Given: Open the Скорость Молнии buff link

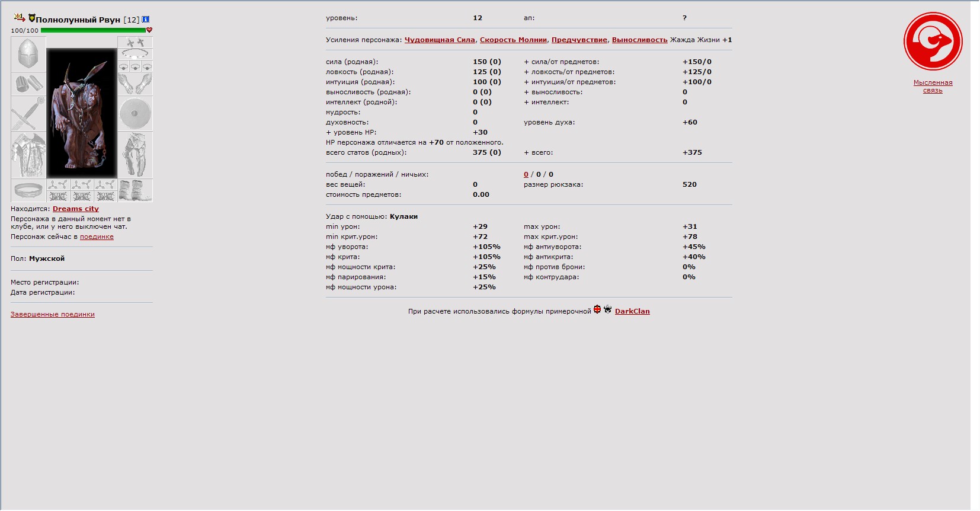Looking at the screenshot, I should (x=513, y=40).
